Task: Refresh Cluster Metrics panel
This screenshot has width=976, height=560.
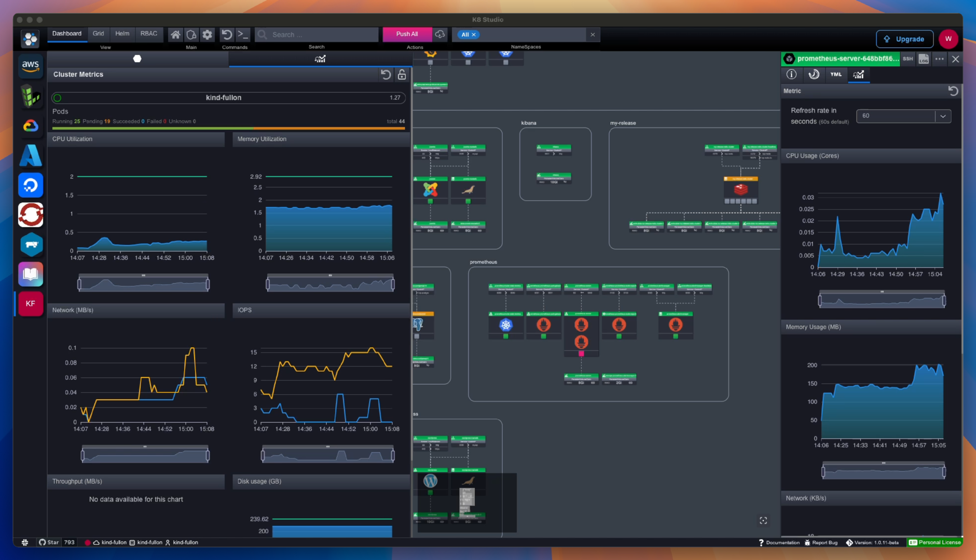Action: pyautogui.click(x=386, y=75)
